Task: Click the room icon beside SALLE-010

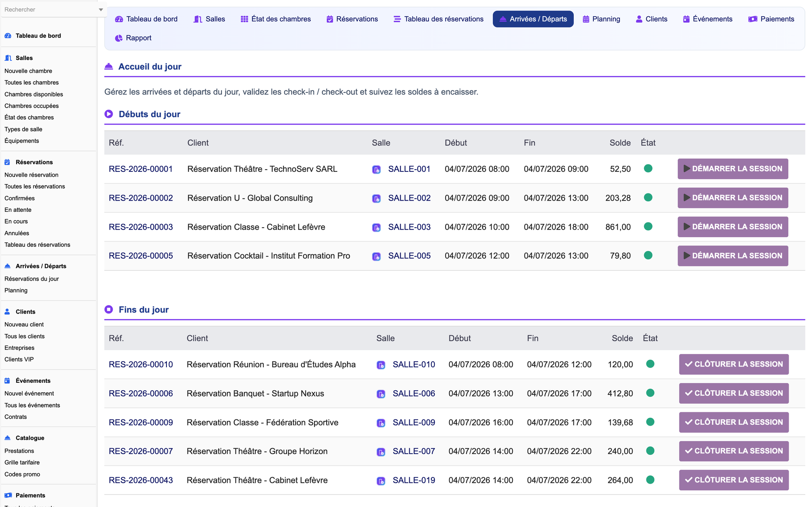Action: pyautogui.click(x=381, y=365)
